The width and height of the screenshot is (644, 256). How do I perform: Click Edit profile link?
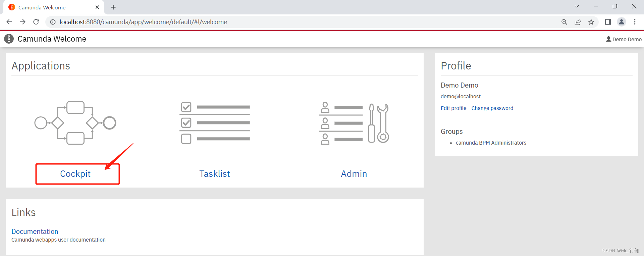point(453,108)
